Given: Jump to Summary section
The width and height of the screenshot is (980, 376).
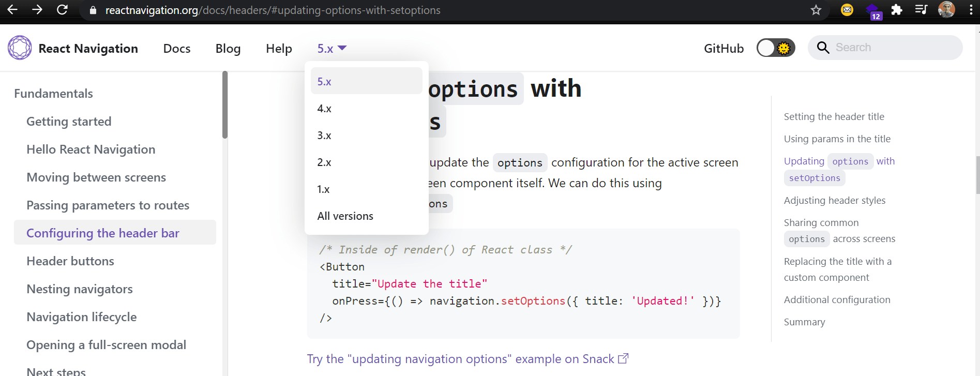Looking at the screenshot, I should [804, 322].
